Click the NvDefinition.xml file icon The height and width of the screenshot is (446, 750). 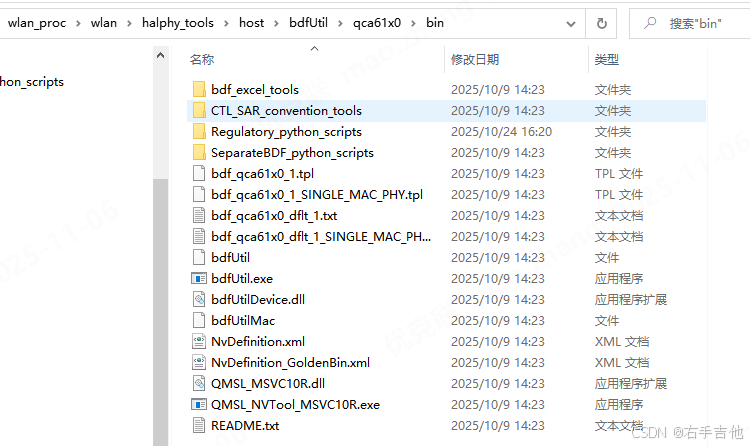199,342
